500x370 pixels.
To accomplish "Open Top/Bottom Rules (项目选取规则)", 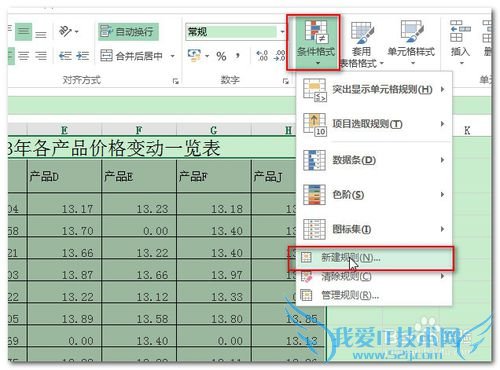I will pos(374,124).
